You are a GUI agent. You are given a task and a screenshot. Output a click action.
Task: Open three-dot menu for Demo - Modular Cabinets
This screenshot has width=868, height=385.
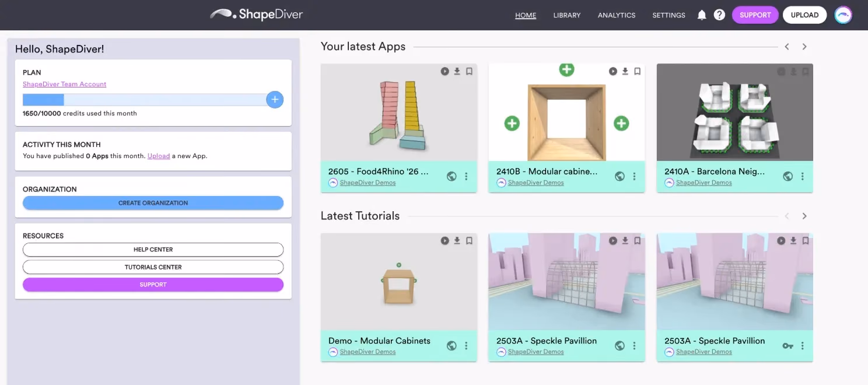click(466, 345)
